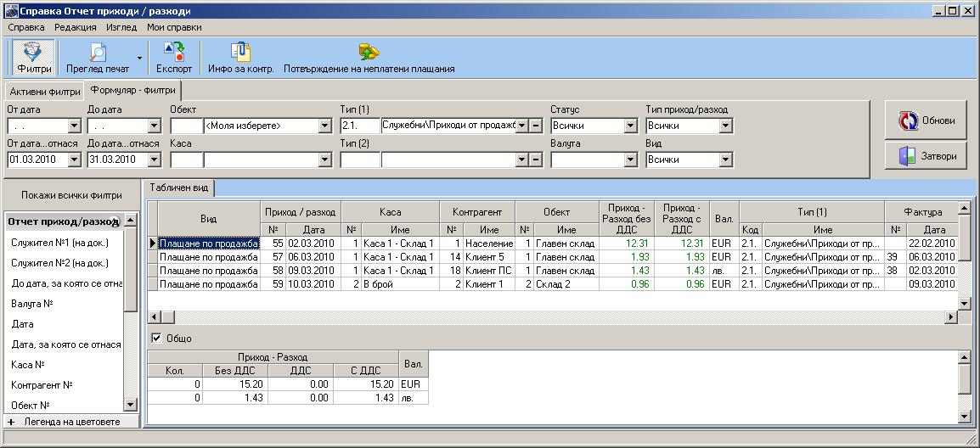Expand Легенда на цветовете plus icon
This screenshot has width=980, height=448.
click(11, 422)
